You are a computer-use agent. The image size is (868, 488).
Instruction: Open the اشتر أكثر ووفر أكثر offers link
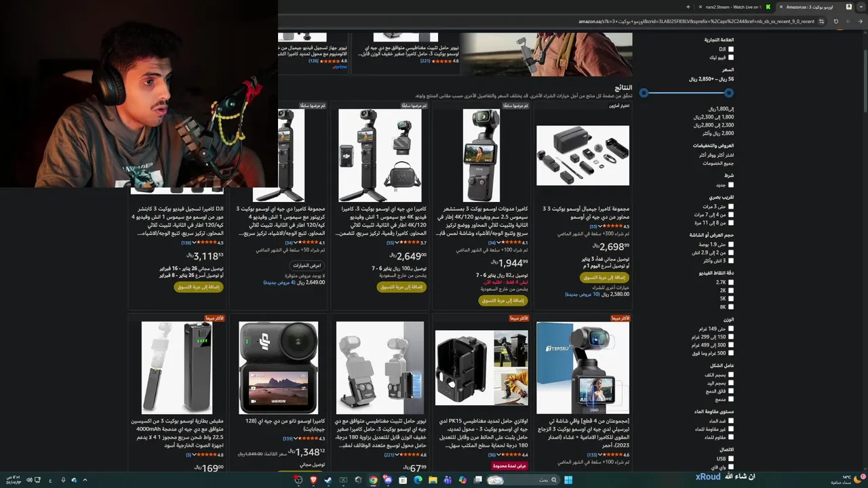716,155
